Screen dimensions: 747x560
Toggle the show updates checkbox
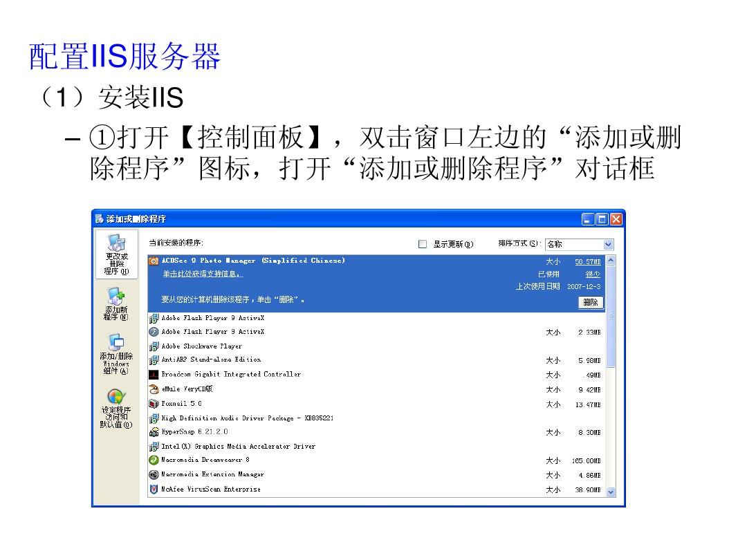(x=422, y=244)
